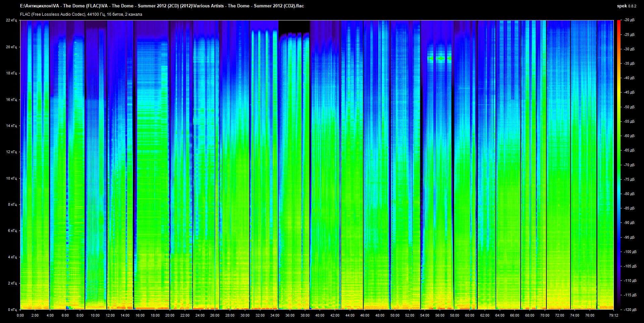Select the 16 кГц frequency label
The image size is (644, 323).
[x=11, y=100]
